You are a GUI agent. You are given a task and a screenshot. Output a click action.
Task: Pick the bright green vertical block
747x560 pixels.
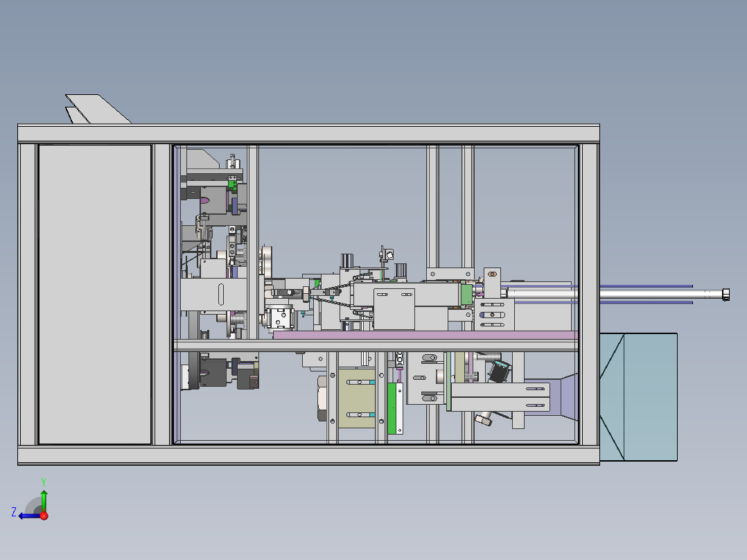(392, 408)
